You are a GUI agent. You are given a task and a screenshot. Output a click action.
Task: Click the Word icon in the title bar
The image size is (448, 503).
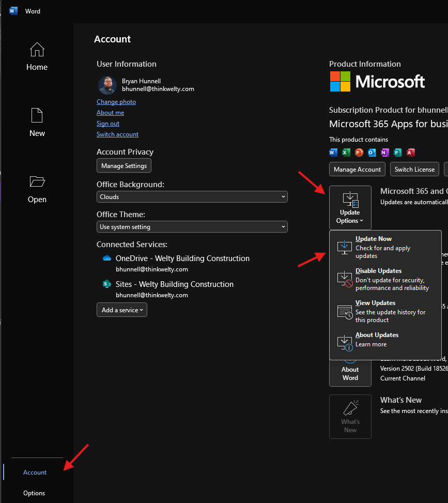click(12, 10)
